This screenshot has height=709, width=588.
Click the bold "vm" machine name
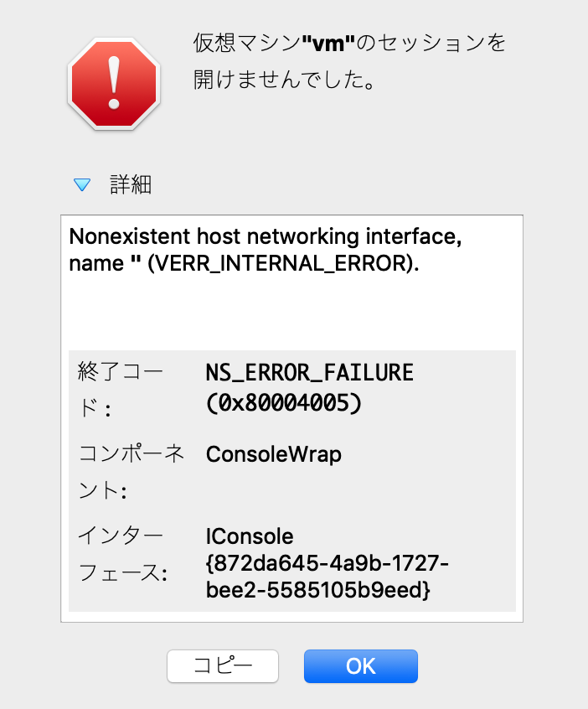click(x=328, y=44)
